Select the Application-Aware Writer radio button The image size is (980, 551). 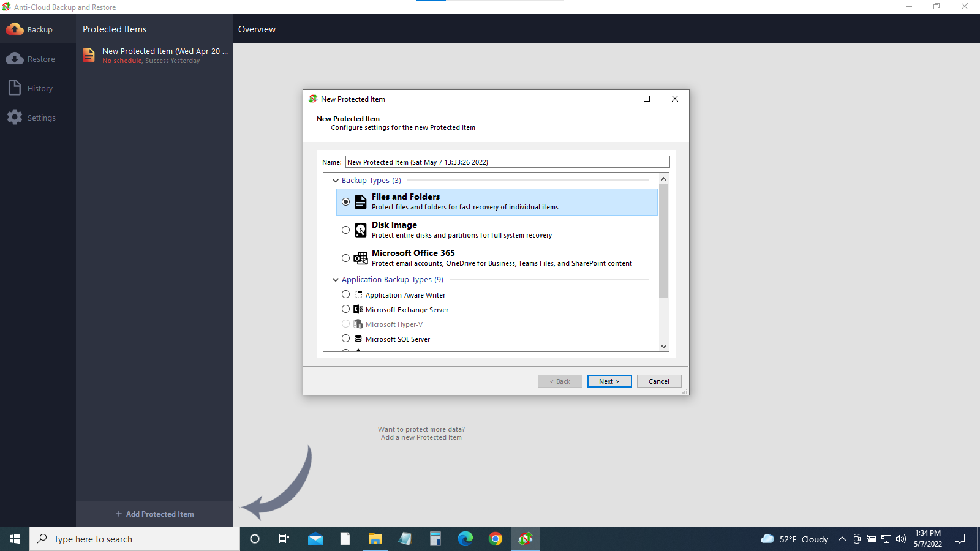[346, 294]
